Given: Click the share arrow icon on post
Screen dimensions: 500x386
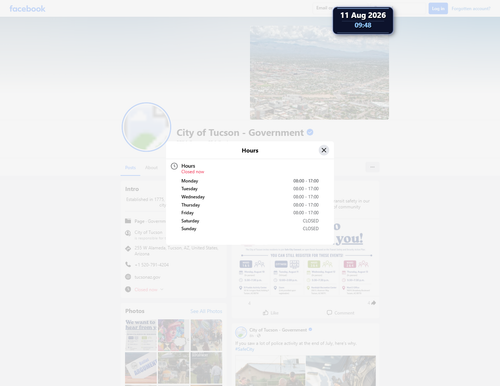Looking at the screenshot, I should (x=373, y=303).
